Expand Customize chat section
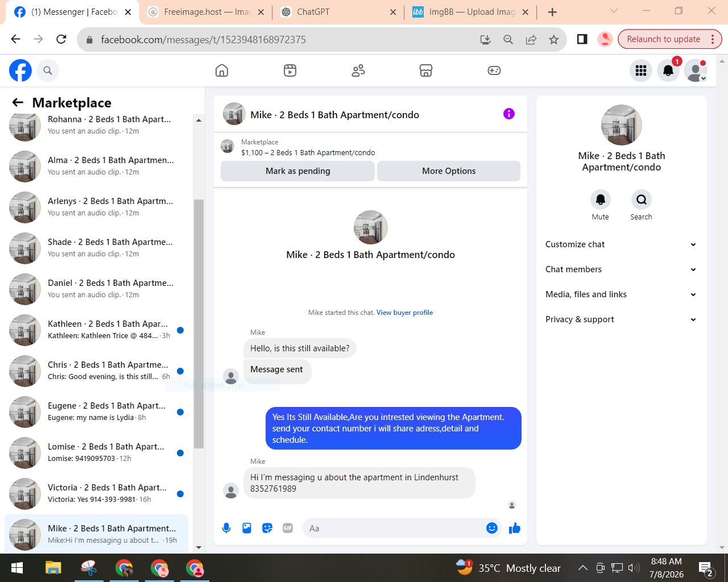728x582 pixels. [621, 244]
